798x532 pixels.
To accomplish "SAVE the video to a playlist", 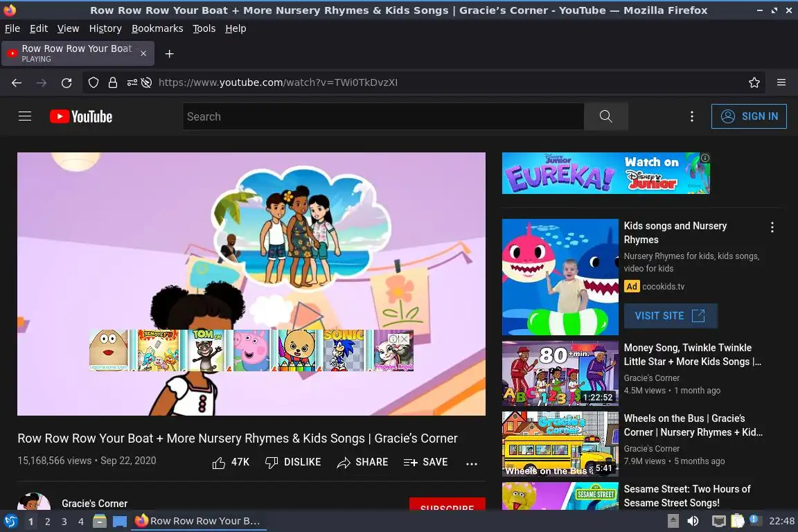I will (x=425, y=462).
